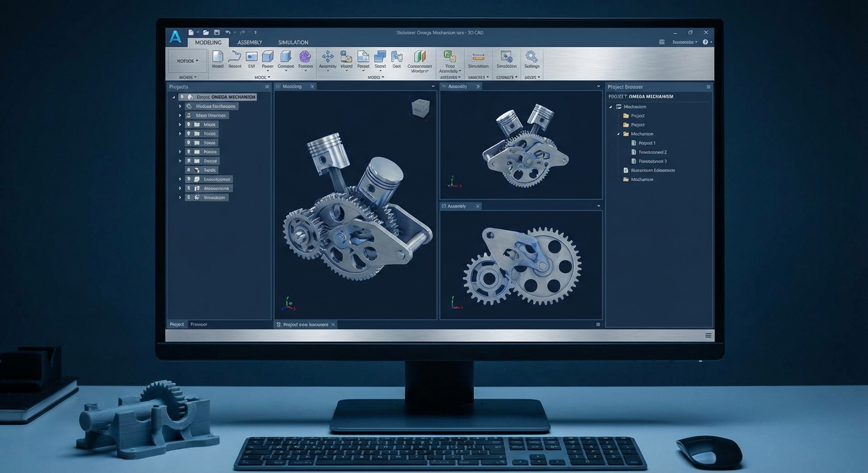Collapse the OMEGA MECHANISM root tree node
Viewport: 868px width, 473px height.
click(x=174, y=97)
